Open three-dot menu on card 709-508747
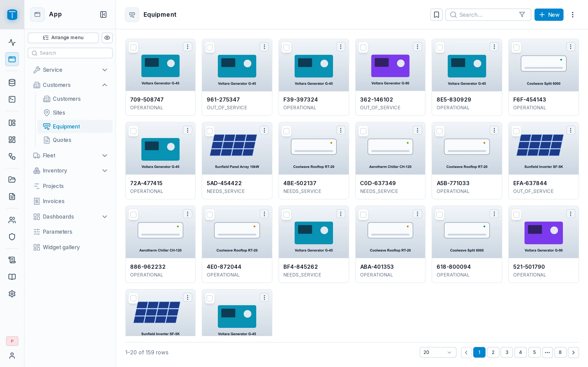Screen dimensions: 588x367 [187, 47]
